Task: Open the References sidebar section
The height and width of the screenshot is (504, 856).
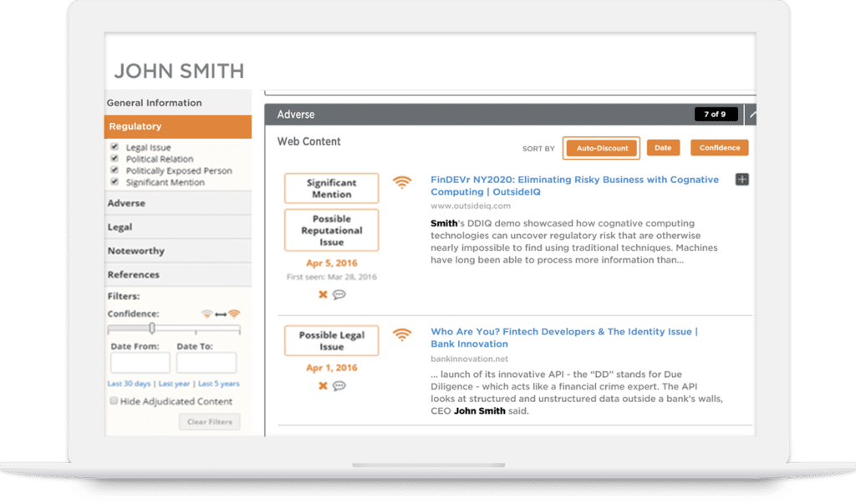Action: (178, 275)
